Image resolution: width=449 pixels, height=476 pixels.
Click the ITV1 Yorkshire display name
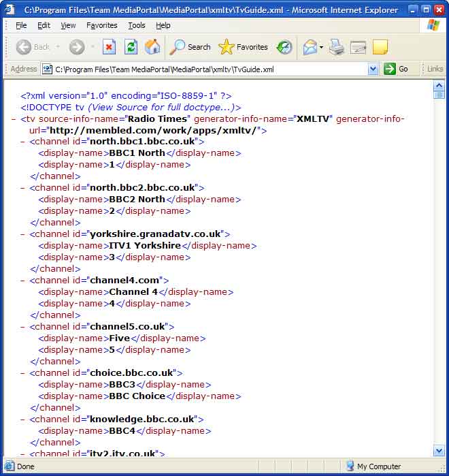[x=145, y=246]
